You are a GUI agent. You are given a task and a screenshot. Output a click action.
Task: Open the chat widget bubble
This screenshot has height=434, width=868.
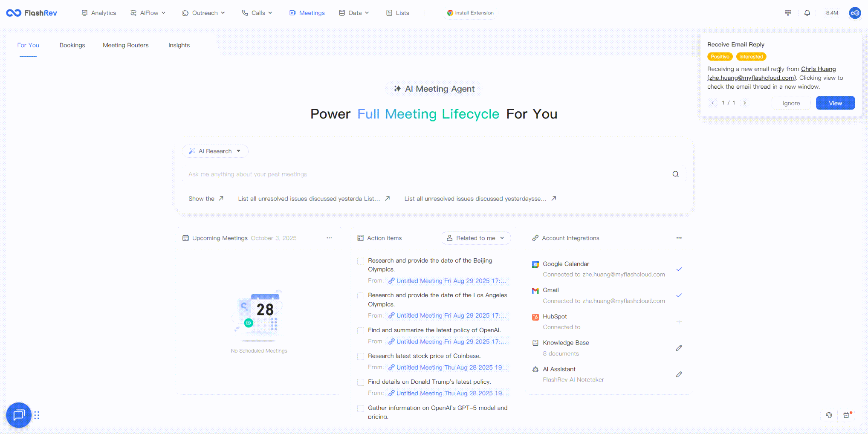[x=19, y=415]
